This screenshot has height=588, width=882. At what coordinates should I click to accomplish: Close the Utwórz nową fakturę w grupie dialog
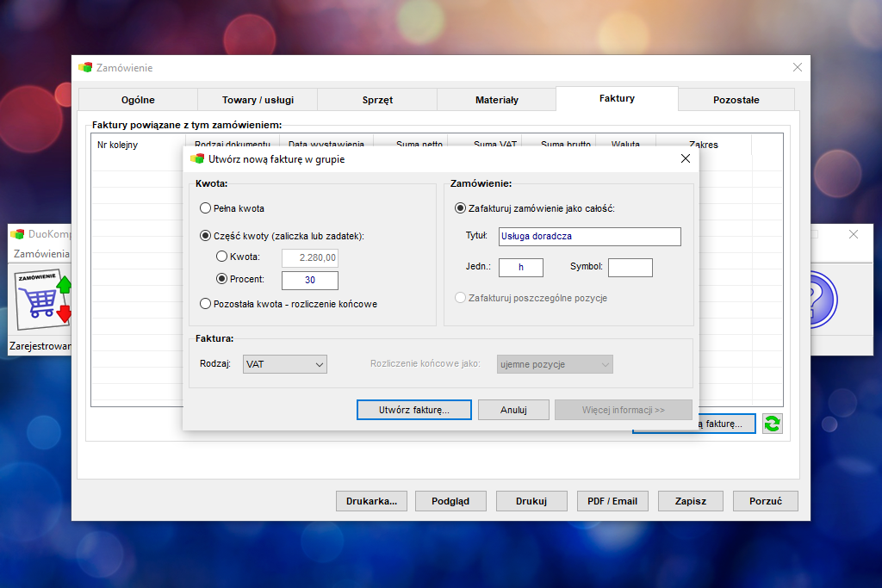685,158
